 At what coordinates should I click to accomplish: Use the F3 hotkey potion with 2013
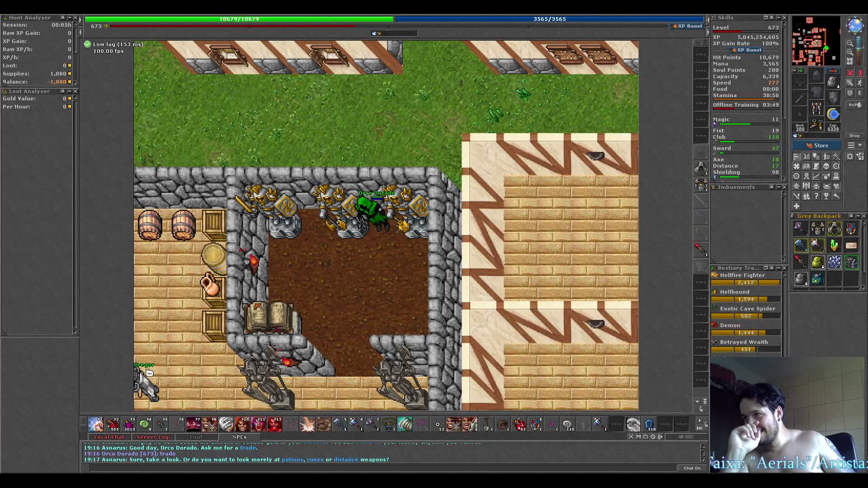click(x=128, y=424)
